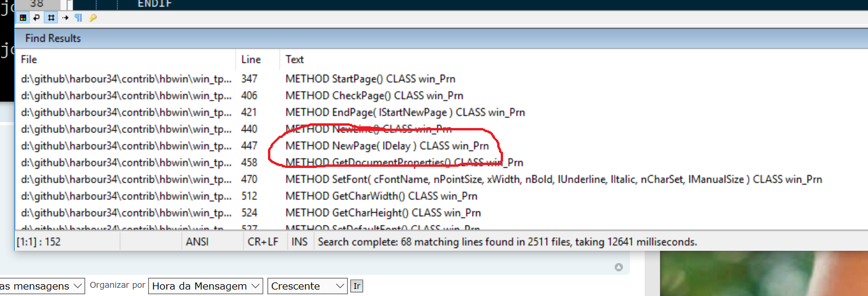This screenshot has width=868, height=296.
Task: Click the scroll-to-top circle icon in forum post
Action: (x=618, y=267)
